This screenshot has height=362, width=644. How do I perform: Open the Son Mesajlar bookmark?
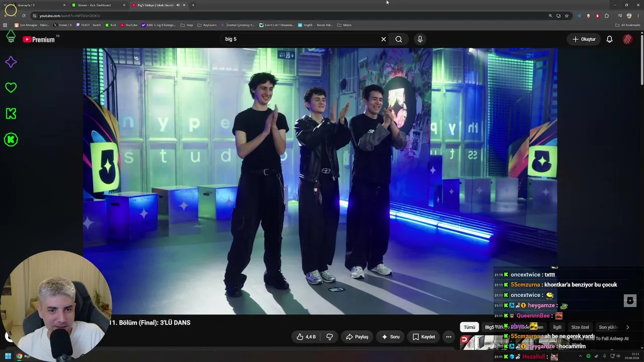(x=32, y=25)
